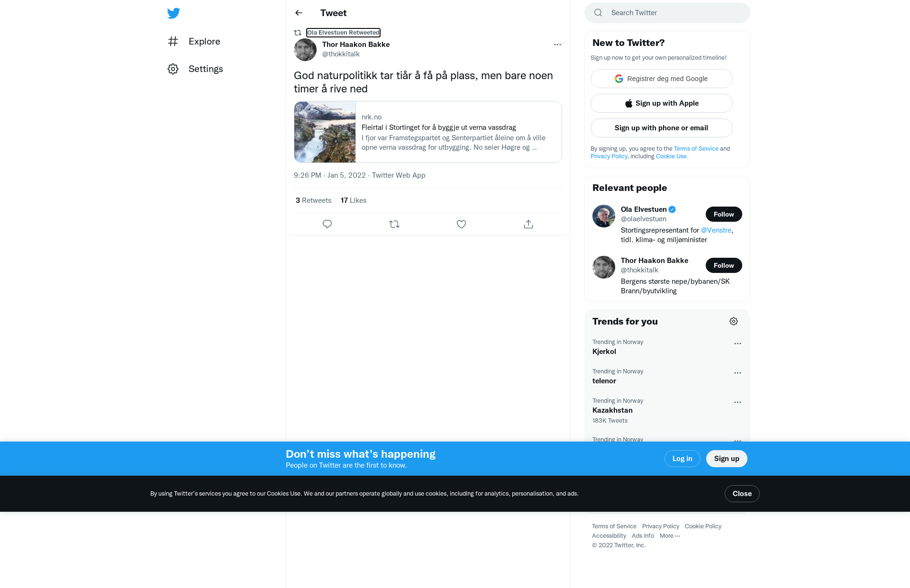This screenshot has height=588, width=910.
Task: Follow Ola Elvestuen
Action: 724,214
